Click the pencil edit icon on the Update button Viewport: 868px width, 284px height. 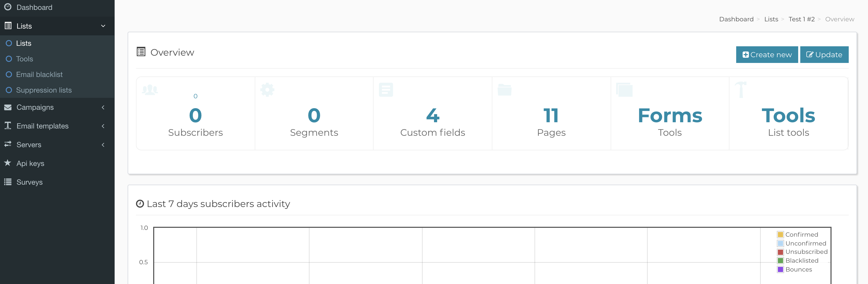coord(810,55)
